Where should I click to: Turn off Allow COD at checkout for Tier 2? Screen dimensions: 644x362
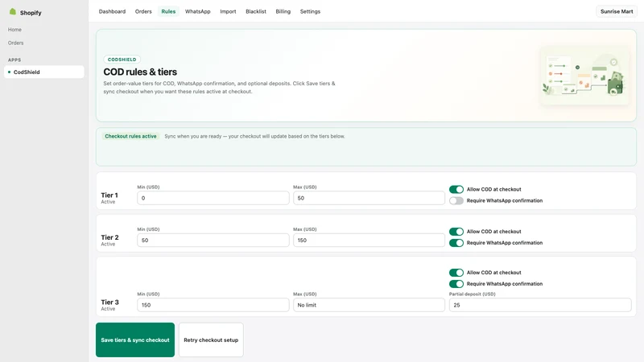click(456, 232)
